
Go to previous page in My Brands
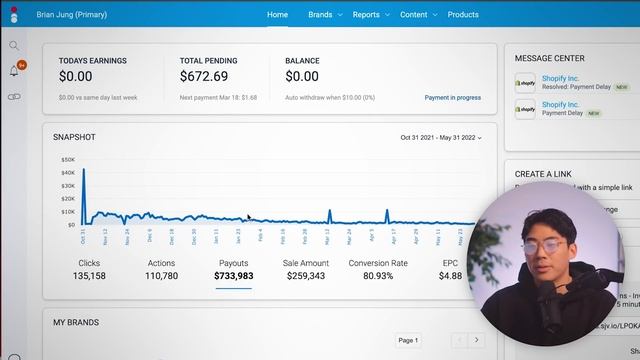[x=460, y=340]
